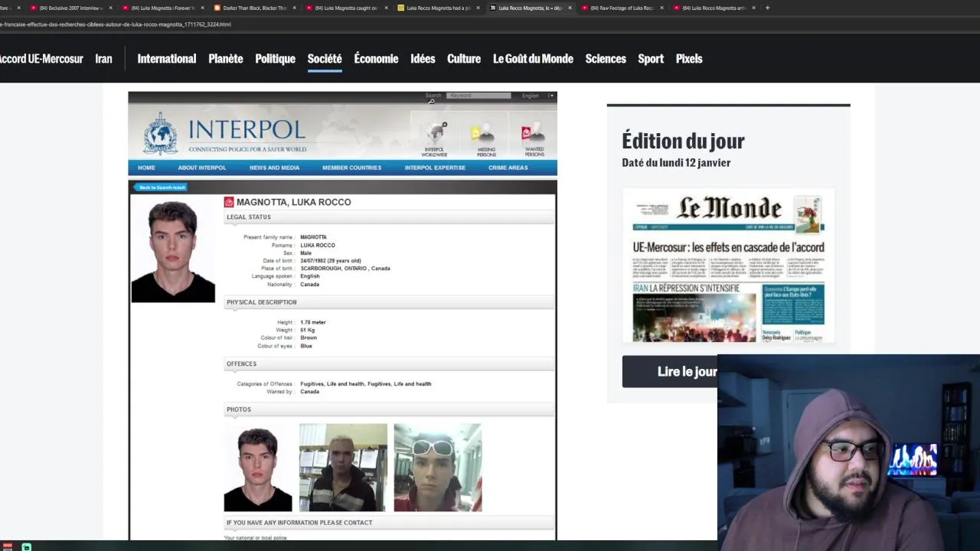Close the active Le Monde article tab
This screenshot has width=980, height=551.
tap(570, 8)
